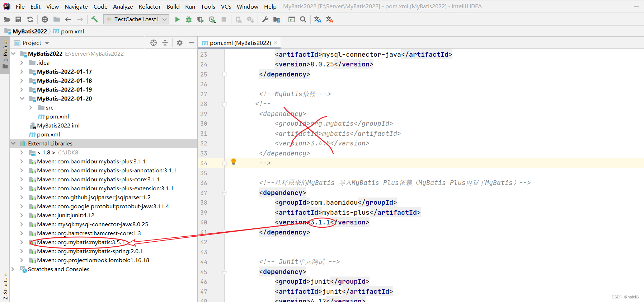The image size is (644, 302).
Task: Click the mybatis-plus artifactId text
Action: 346,213
